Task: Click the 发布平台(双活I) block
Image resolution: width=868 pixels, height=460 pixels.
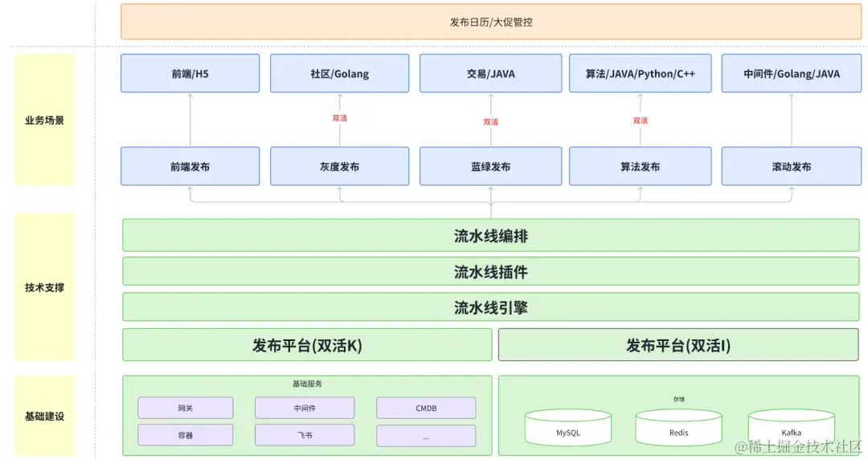Action: tap(678, 345)
